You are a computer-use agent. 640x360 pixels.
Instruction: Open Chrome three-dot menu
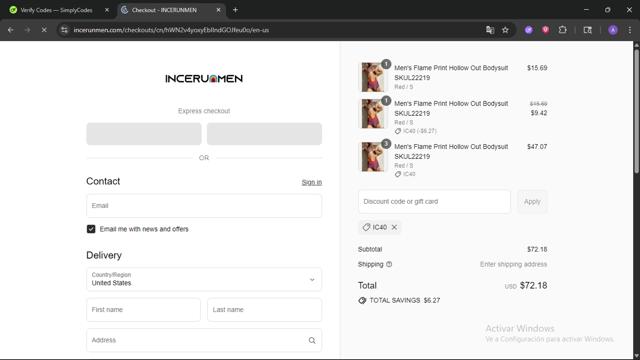click(630, 30)
